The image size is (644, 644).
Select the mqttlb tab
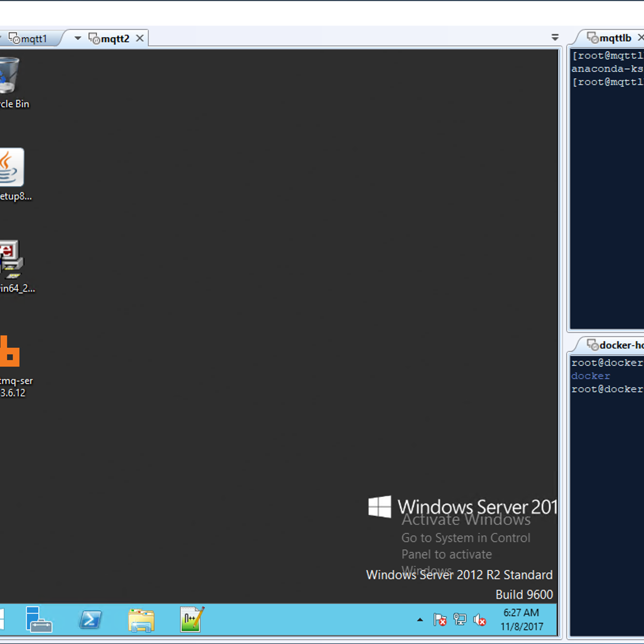tap(615, 38)
